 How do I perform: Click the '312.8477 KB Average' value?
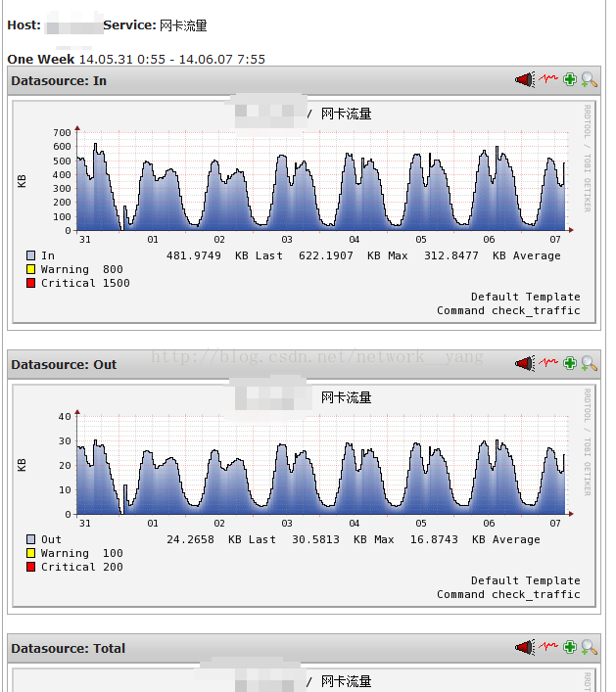click(493, 255)
